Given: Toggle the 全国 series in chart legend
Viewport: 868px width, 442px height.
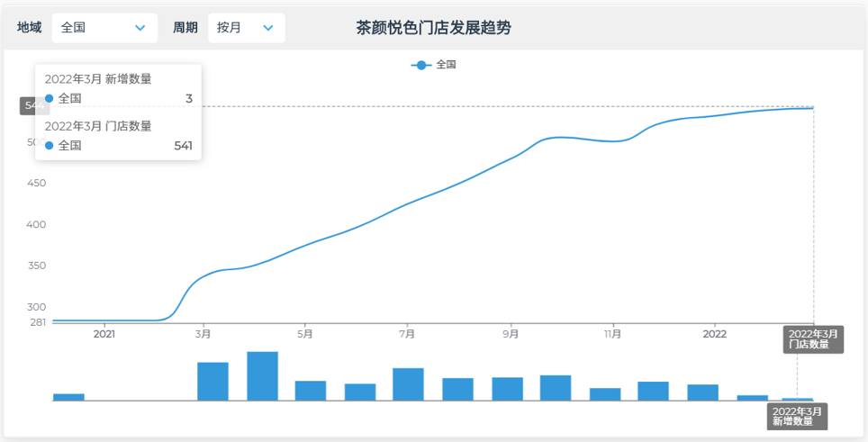Looking at the screenshot, I should (x=434, y=65).
